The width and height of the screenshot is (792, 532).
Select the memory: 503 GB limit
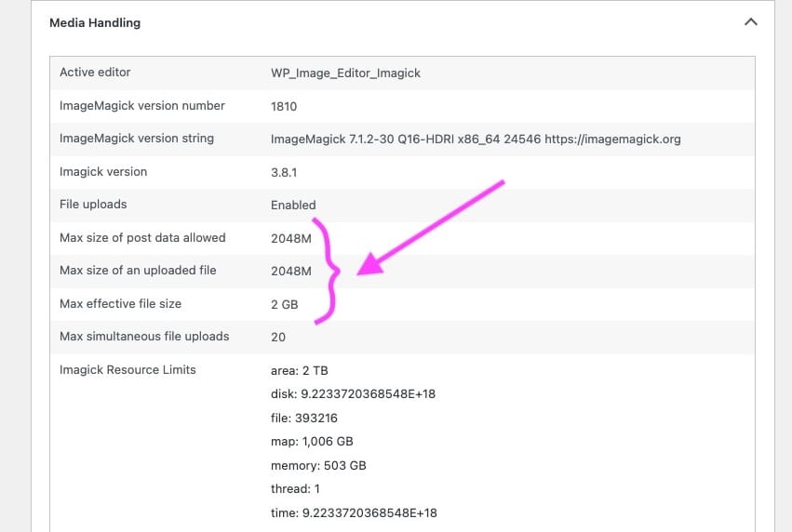click(x=318, y=465)
